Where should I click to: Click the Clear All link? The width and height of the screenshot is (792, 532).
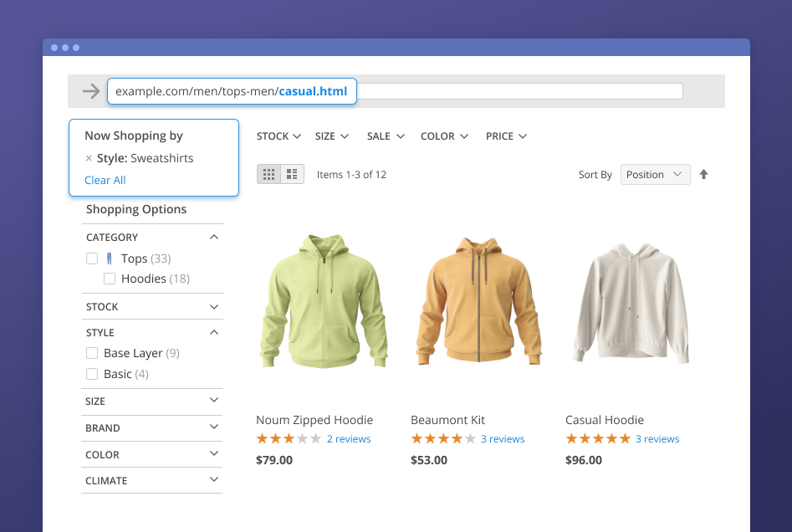click(105, 180)
